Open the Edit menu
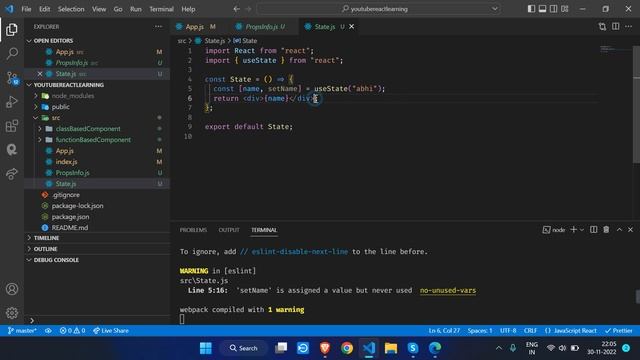This screenshot has height=360, width=640. coord(44,9)
